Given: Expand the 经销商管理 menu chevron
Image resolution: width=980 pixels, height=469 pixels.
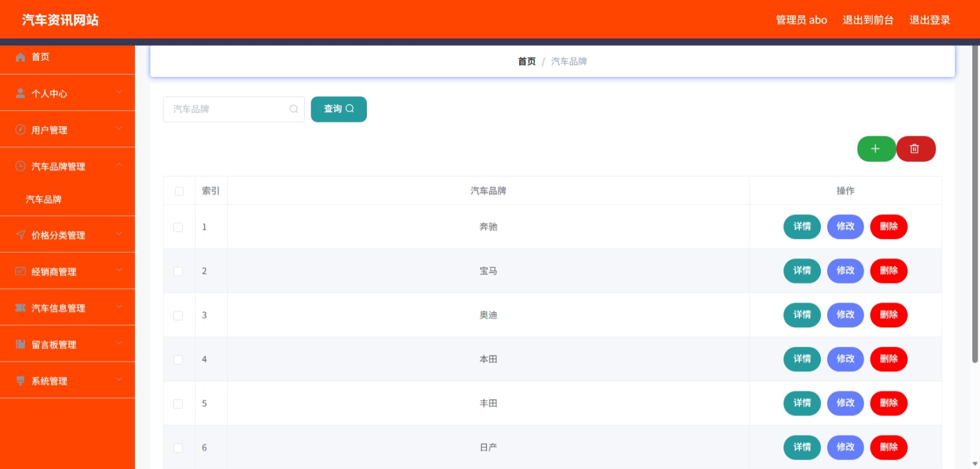Looking at the screenshot, I should click(x=119, y=270).
